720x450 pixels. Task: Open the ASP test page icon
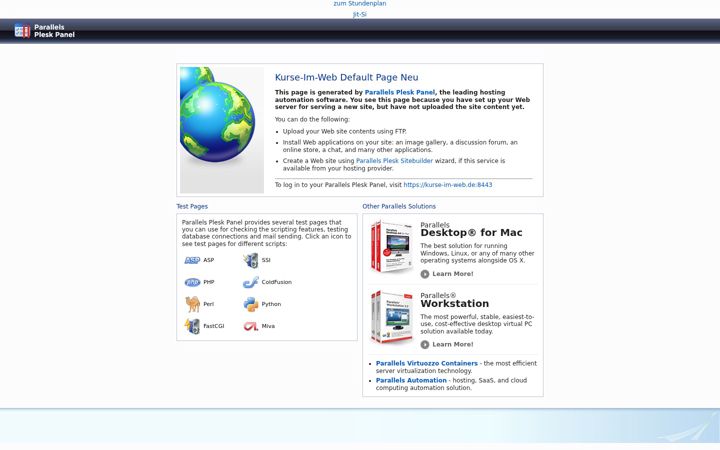[192, 260]
